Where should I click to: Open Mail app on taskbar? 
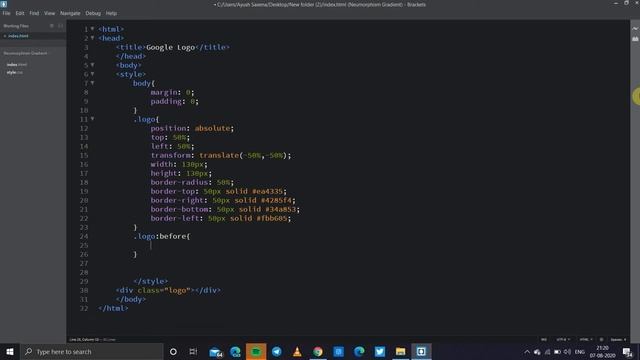[x=216, y=351]
